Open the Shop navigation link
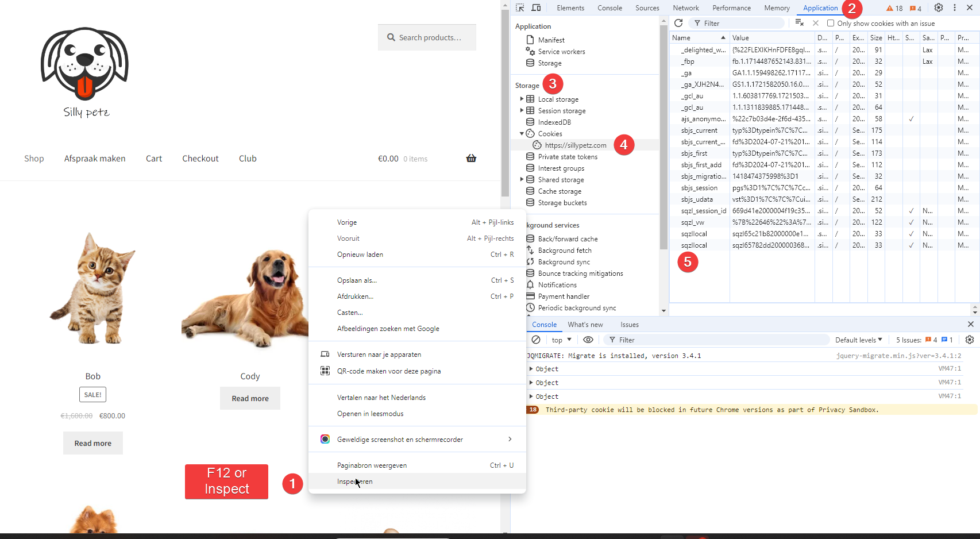The image size is (980, 539). coord(34,159)
